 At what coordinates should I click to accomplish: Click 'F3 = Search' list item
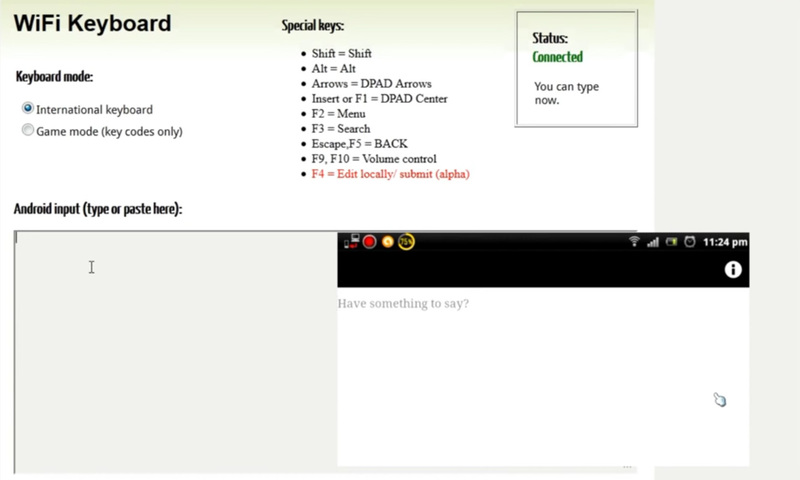341,129
